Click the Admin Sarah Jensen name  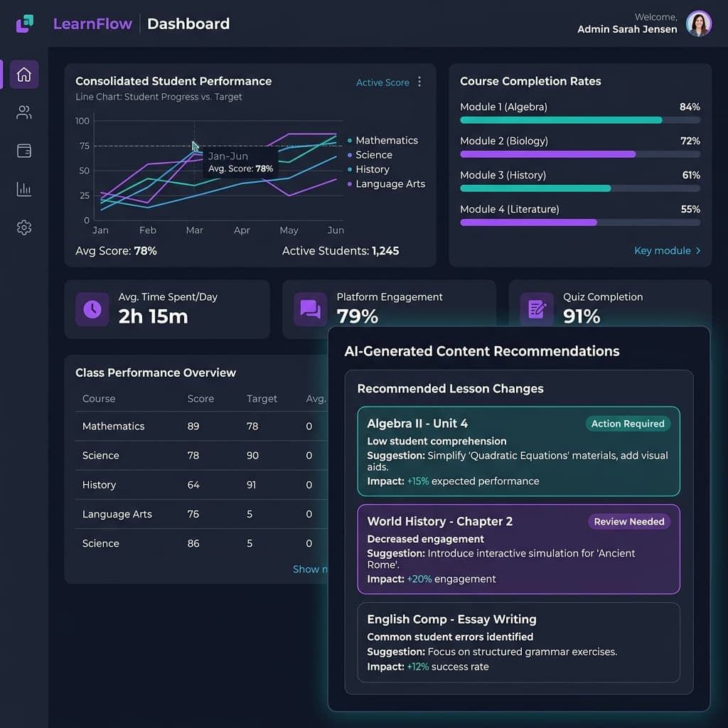627,29
